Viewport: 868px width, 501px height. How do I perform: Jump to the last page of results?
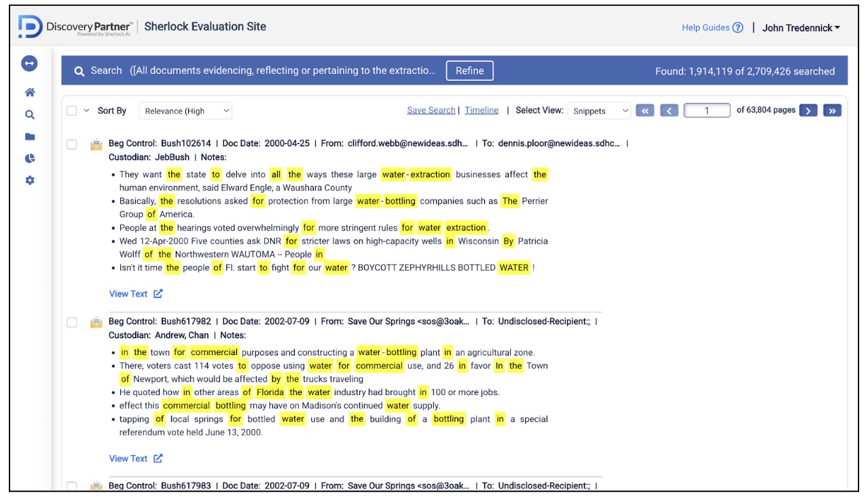click(x=832, y=111)
